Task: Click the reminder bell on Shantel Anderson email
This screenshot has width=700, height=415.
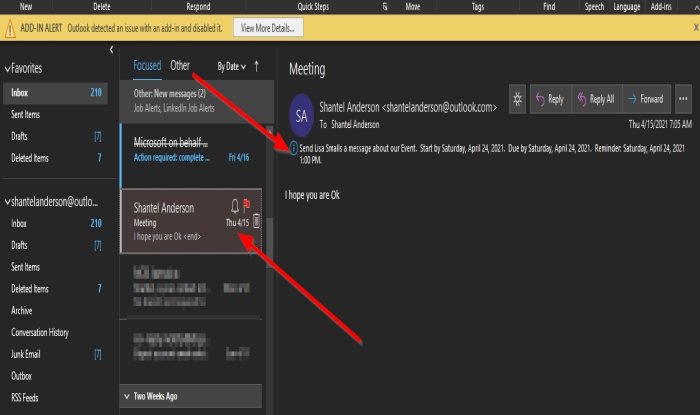Action: coord(235,206)
